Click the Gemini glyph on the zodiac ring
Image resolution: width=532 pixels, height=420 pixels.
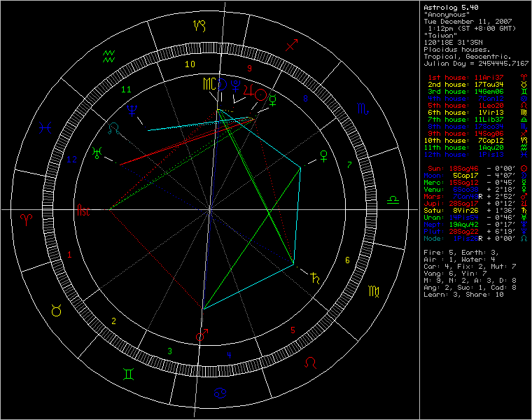129,374
